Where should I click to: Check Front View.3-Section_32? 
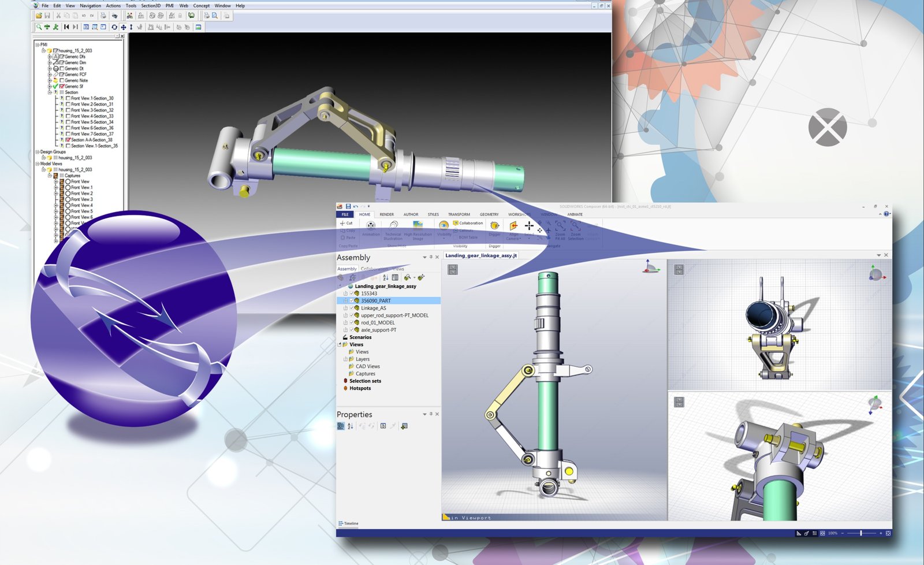click(68, 110)
